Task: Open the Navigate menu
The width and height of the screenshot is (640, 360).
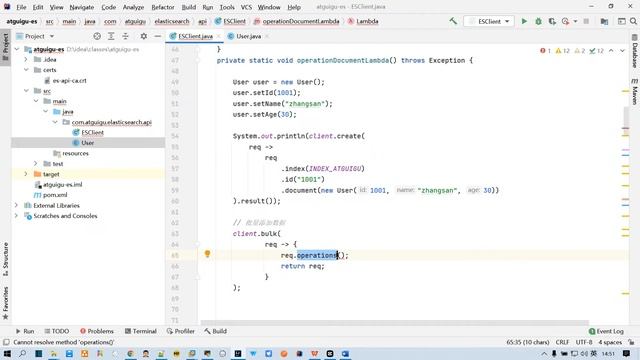Action: click(82, 7)
